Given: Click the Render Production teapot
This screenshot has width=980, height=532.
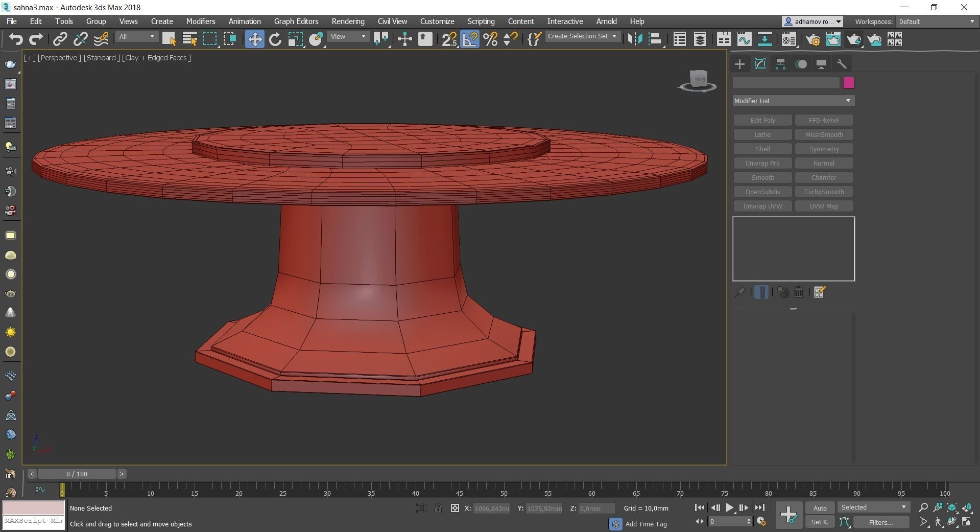Looking at the screenshot, I should coord(854,39).
